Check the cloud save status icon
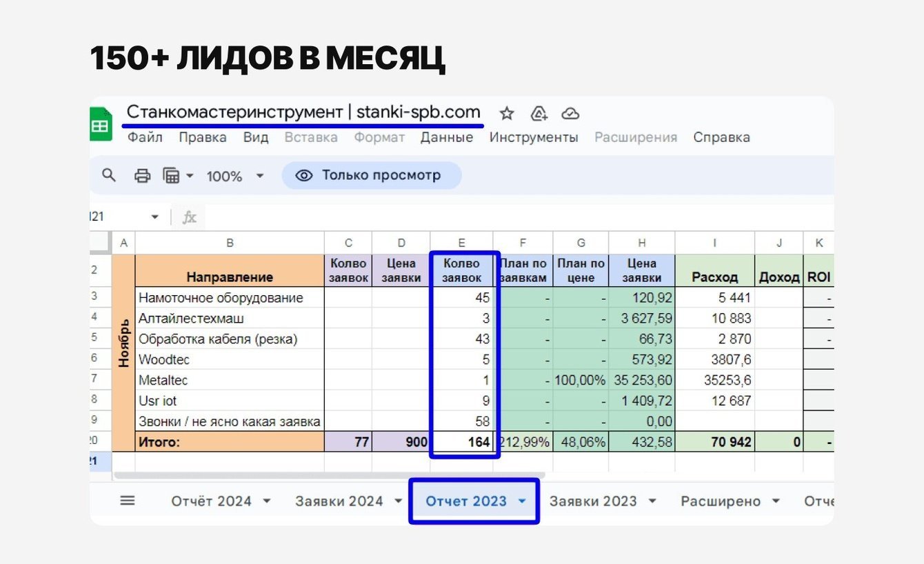 click(570, 113)
